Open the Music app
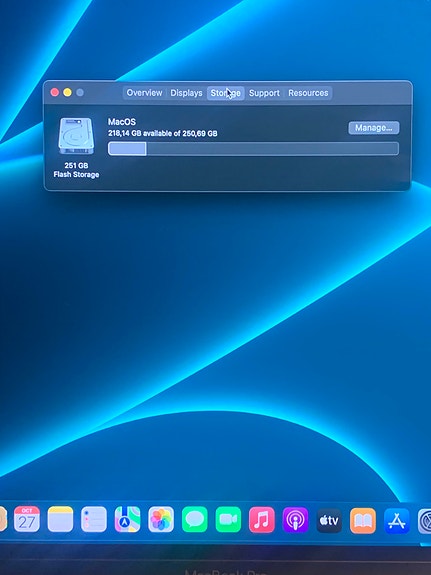This screenshot has width=431, height=575. pos(262,519)
